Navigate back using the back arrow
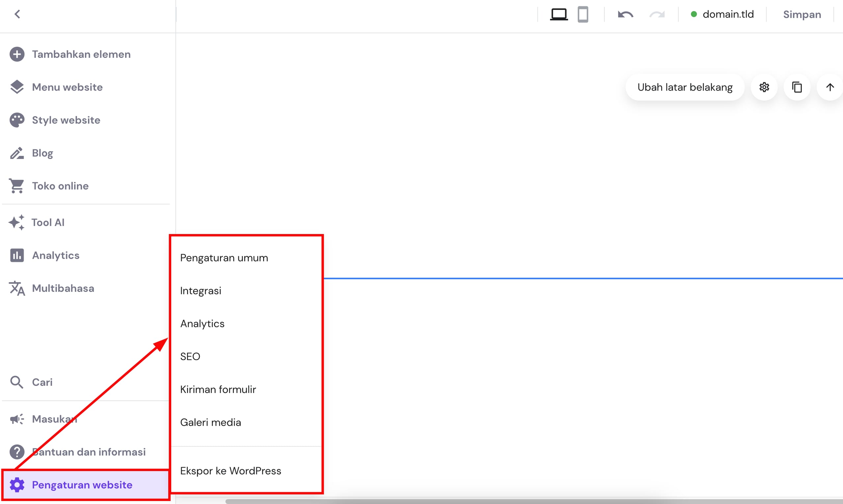This screenshot has width=843, height=504. click(x=18, y=14)
